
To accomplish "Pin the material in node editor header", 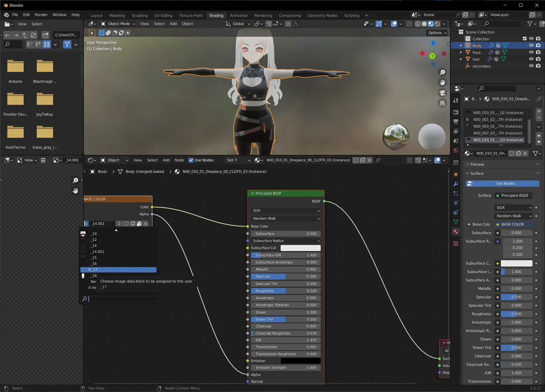I will pos(378,160).
